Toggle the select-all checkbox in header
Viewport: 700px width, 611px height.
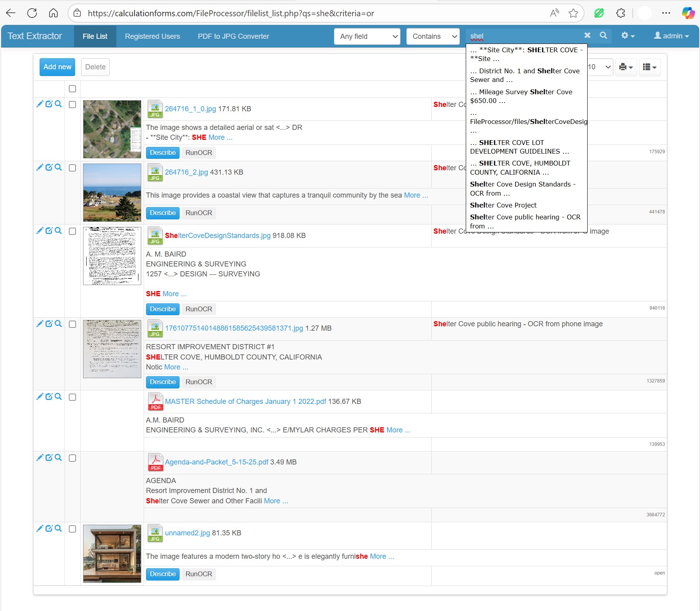click(72, 89)
